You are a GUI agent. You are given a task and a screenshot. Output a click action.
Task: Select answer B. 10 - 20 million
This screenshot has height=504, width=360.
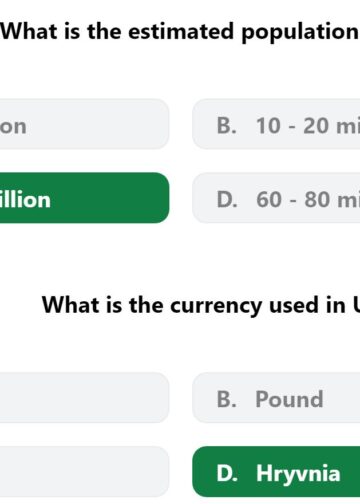(276, 124)
